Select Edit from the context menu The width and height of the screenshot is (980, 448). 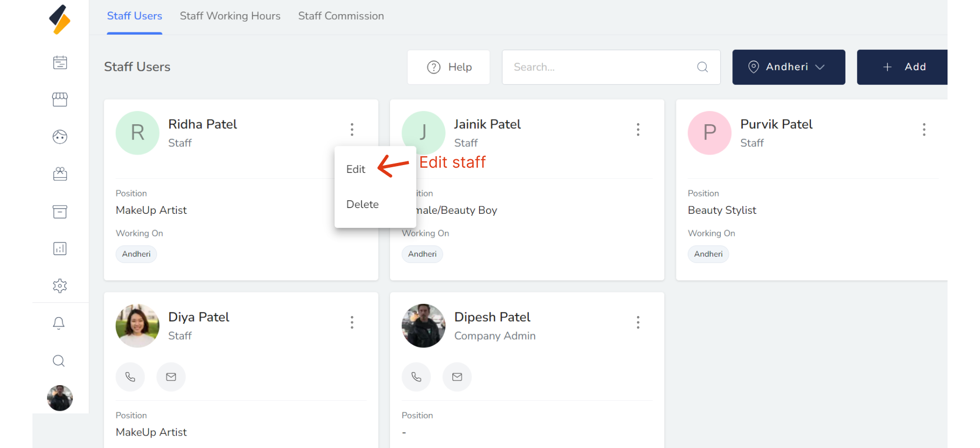pyautogui.click(x=356, y=169)
